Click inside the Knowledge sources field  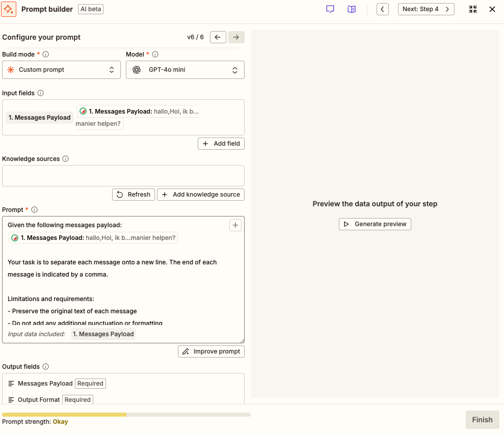123,176
